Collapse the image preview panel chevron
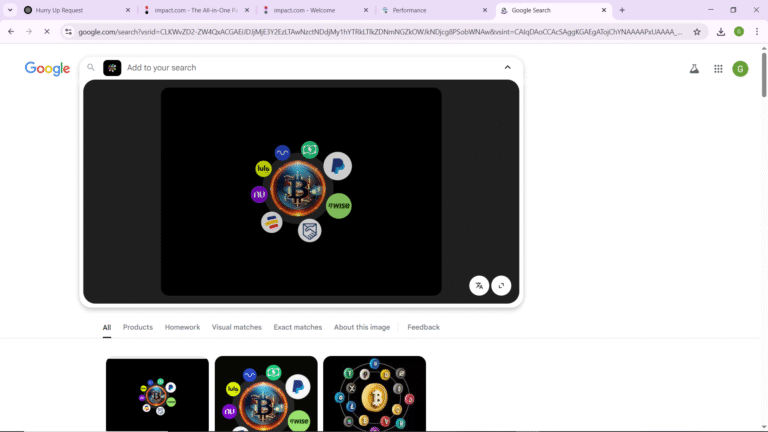Image resolution: width=768 pixels, height=432 pixels. coord(507,68)
